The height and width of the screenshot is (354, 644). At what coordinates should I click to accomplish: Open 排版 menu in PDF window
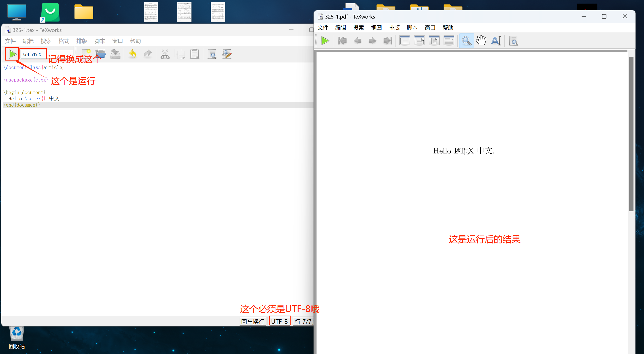coord(394,28)
